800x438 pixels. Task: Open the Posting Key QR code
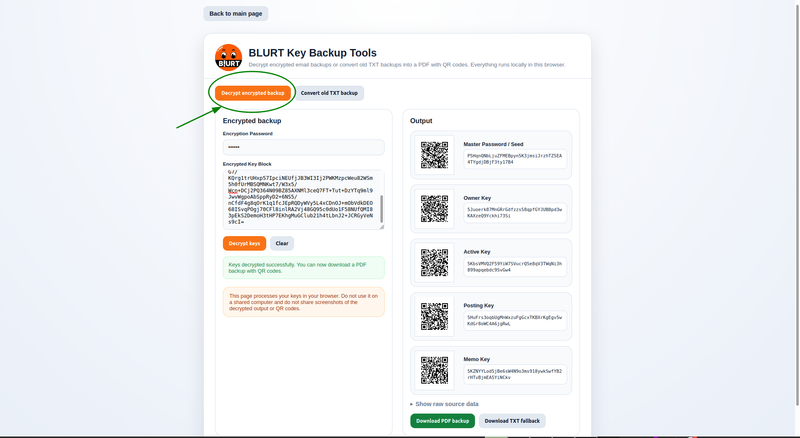(434, 317)
